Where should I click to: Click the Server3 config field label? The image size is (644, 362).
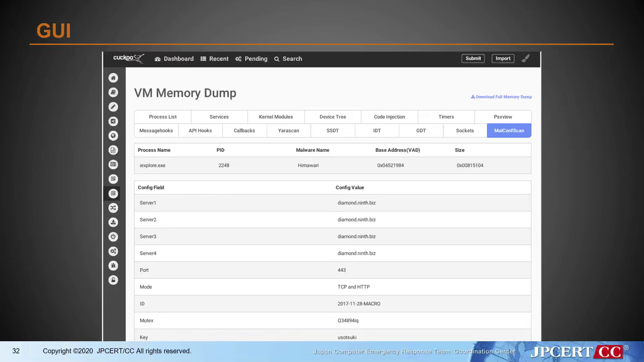(148, 237)
